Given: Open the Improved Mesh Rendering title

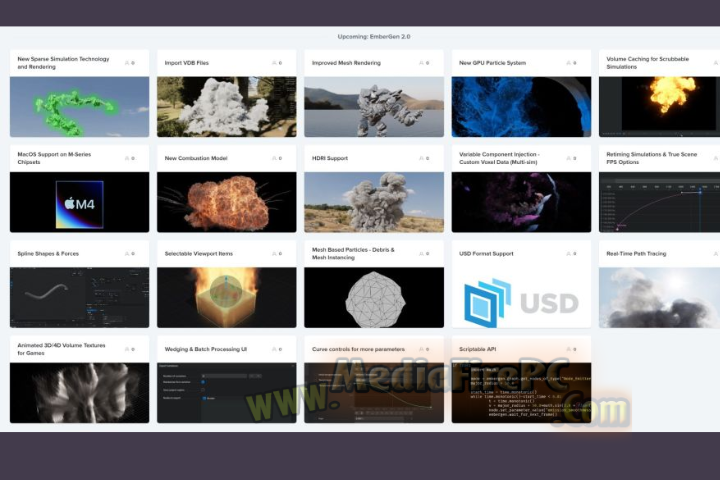Looking at the screenshot, I should [x=346, y=63].
